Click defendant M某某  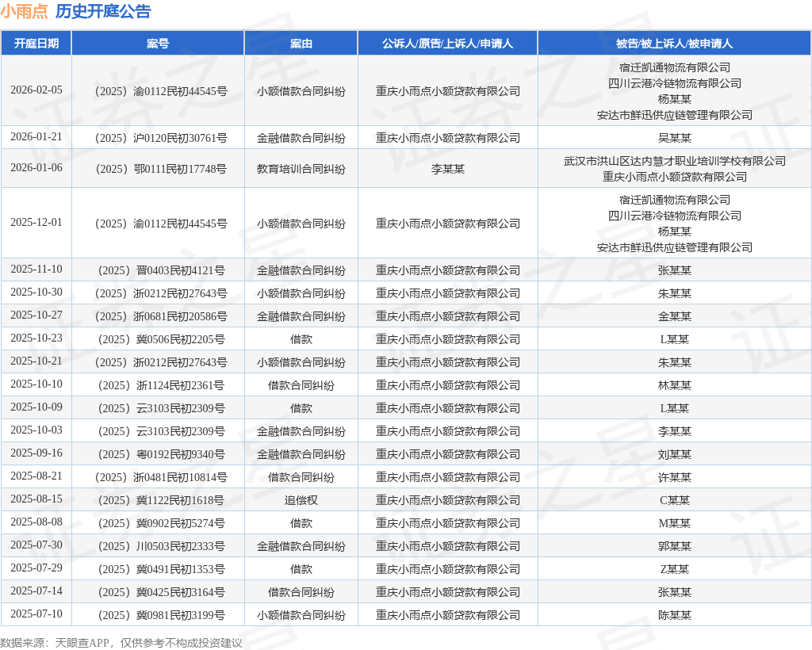tap(674, 523)
